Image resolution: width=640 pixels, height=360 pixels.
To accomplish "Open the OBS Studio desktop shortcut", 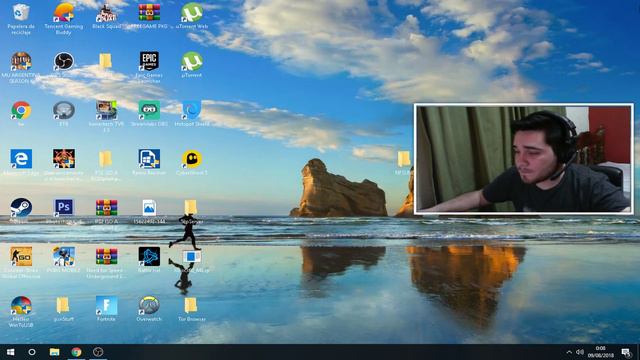I will [64, 61].
